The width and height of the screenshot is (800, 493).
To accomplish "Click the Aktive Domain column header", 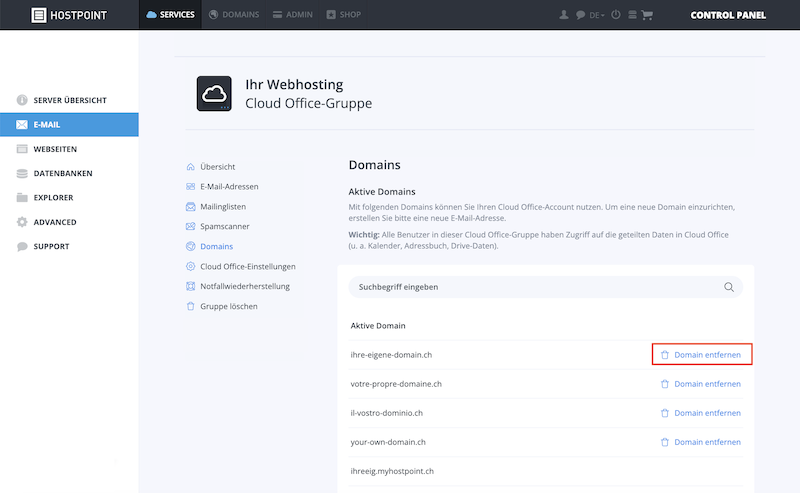I will pyautogui.click(x=378, y=326).
